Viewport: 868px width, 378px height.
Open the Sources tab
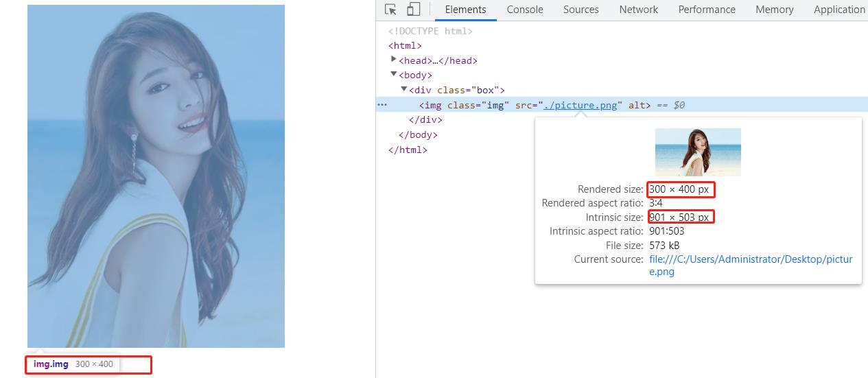coord(581,10)
